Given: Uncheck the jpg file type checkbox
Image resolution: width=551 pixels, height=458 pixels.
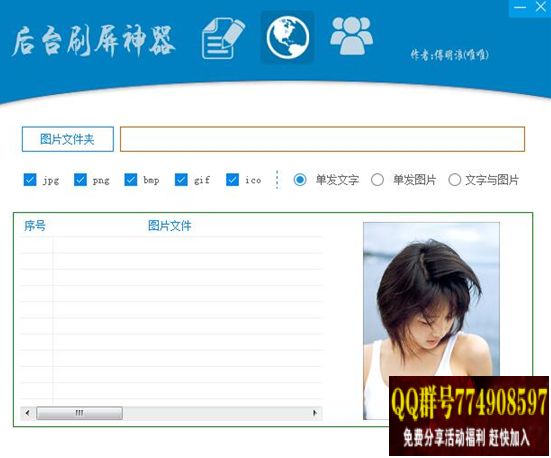Looking at the screenshot, I should click(30, 180).
